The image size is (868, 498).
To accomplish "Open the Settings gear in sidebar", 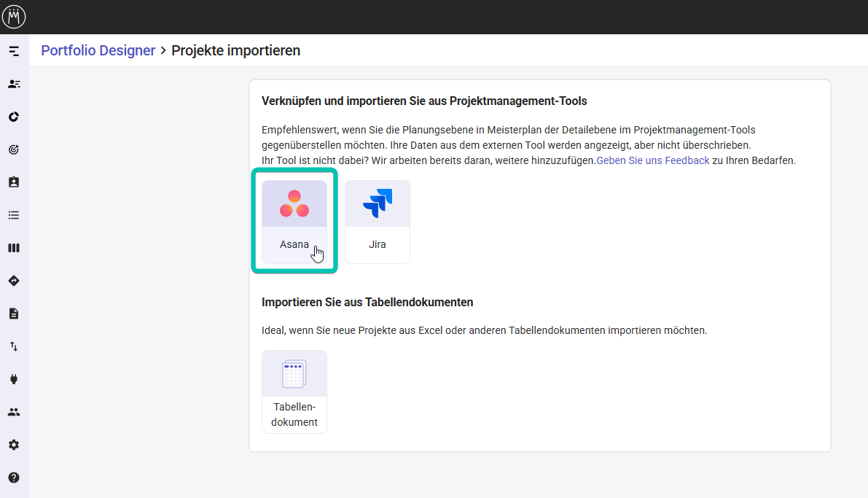I will [13, 444].
